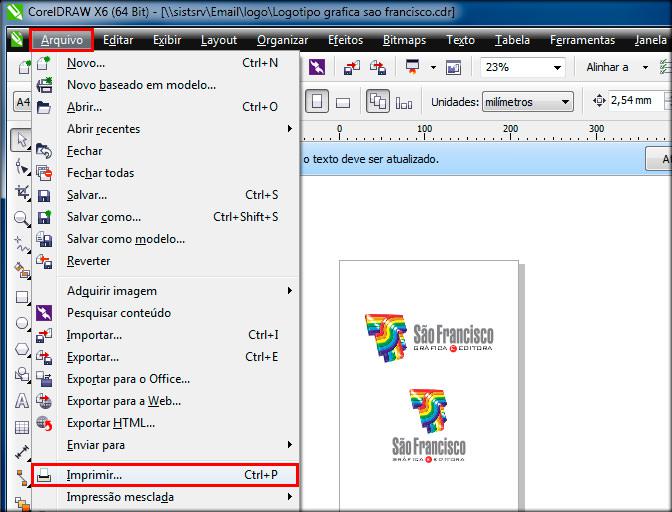The width and height of the screenshot is (672, 512).
Task: Choose Salvar como... menu entry
Action: [x=165, y=217]
